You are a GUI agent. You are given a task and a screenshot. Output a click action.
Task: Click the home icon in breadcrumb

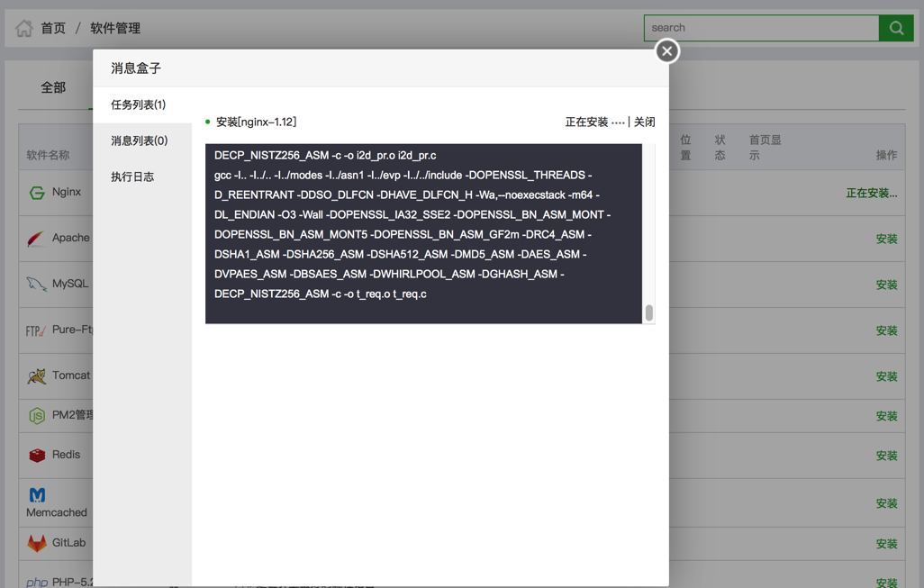(24, 28)
